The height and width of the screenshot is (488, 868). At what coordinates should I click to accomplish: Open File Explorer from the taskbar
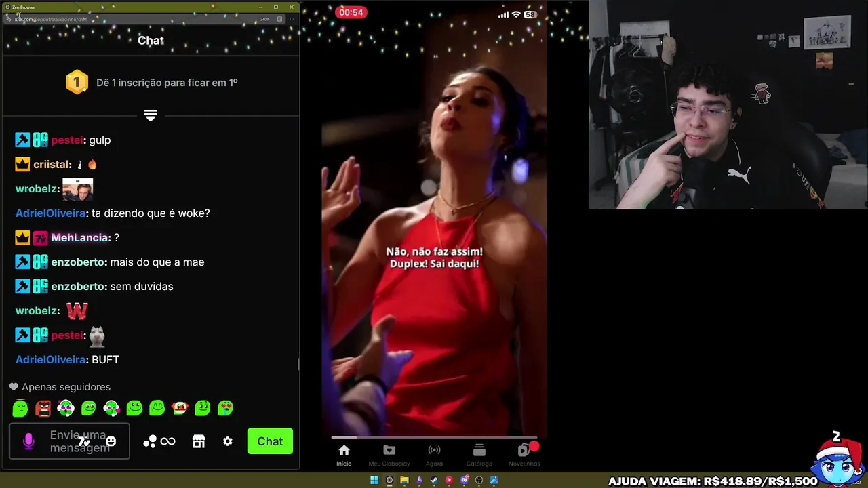[404, 480]
